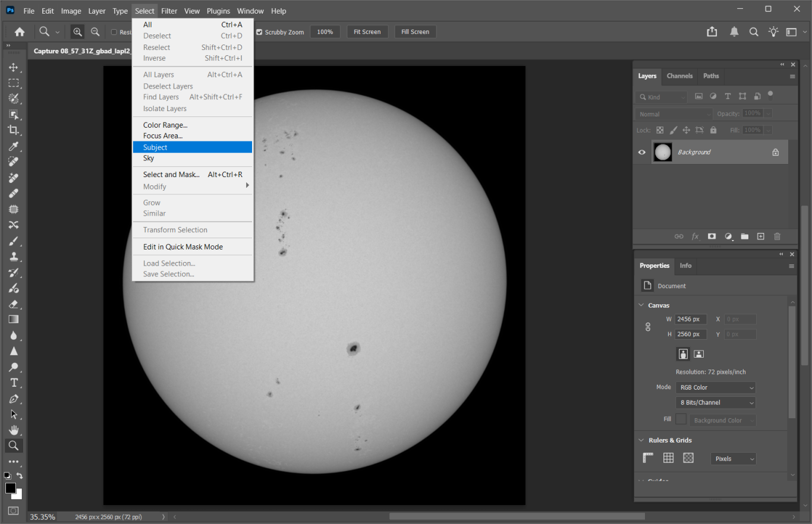Create a new layer with plus icon

pos(760,236)
